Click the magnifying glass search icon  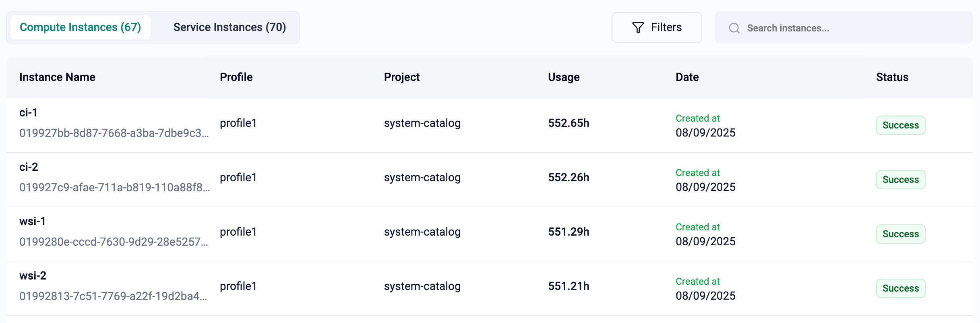tap(734, 28)
